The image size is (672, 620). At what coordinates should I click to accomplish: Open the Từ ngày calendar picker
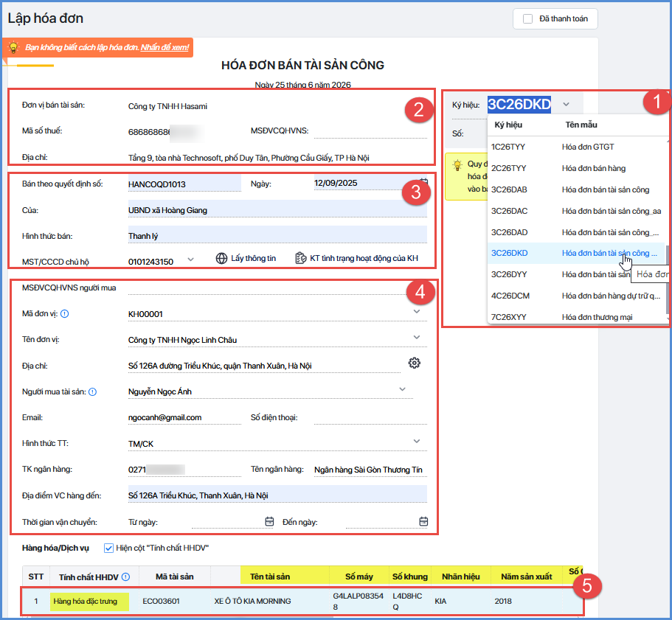(269, 521)
